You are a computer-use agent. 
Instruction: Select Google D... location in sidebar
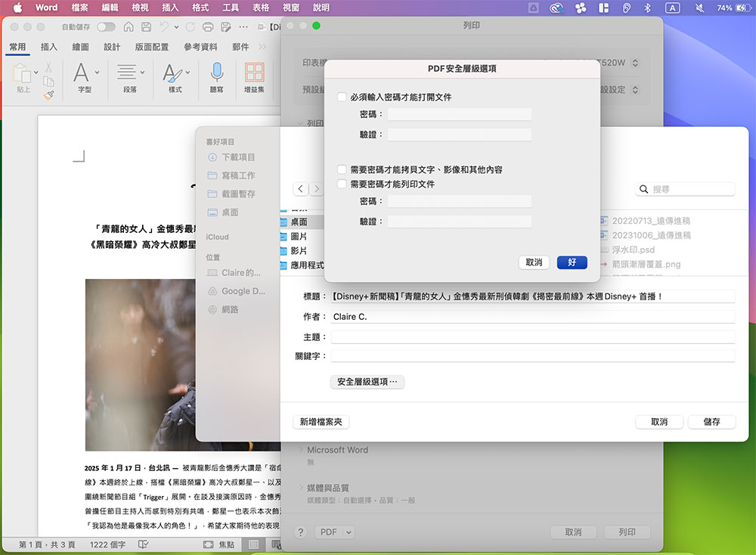(x=236, y=291)
